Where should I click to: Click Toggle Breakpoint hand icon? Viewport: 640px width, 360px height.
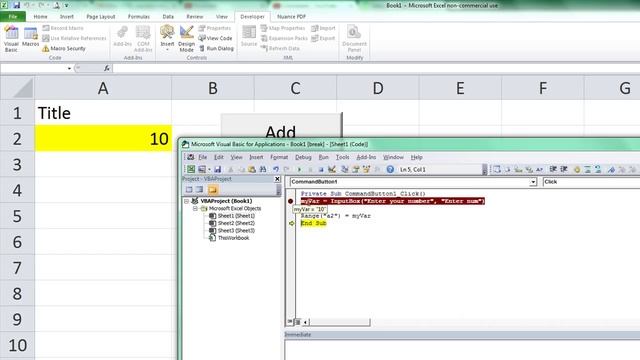(577, 169)
